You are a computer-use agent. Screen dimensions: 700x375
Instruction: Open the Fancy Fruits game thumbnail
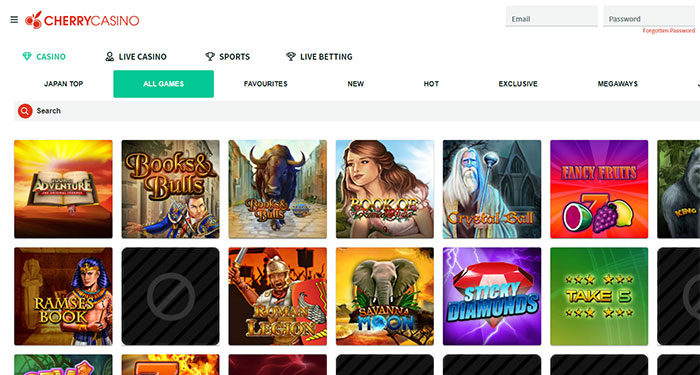pyautogui.click(x=599, y=189)
